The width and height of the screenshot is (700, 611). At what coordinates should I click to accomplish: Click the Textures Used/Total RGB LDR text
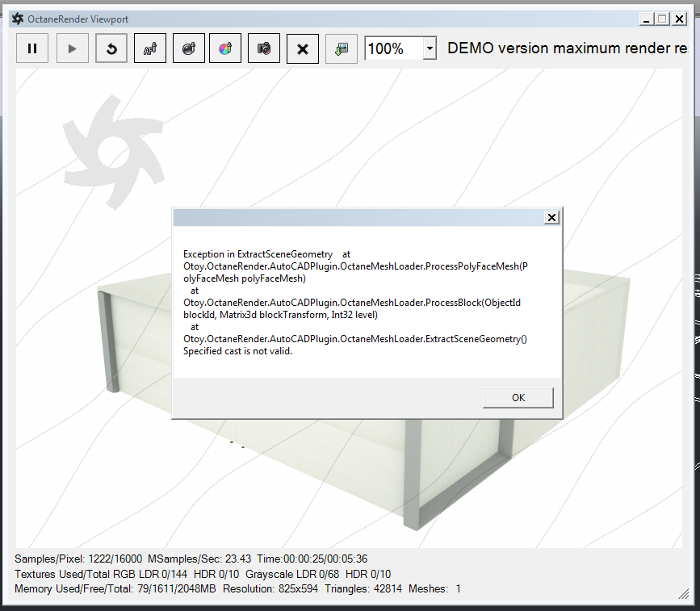click(x=101, y=574)
